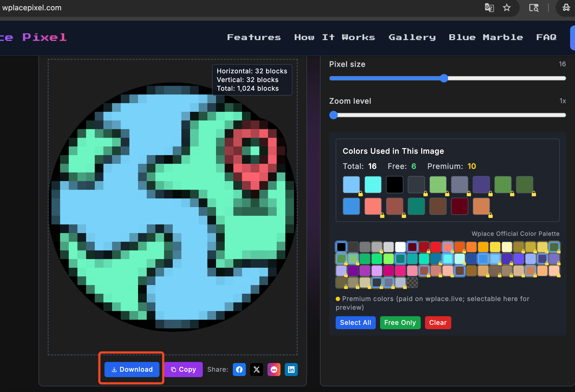Go to the Gallery nav item
575x392 pixels.
pos(412,37)
